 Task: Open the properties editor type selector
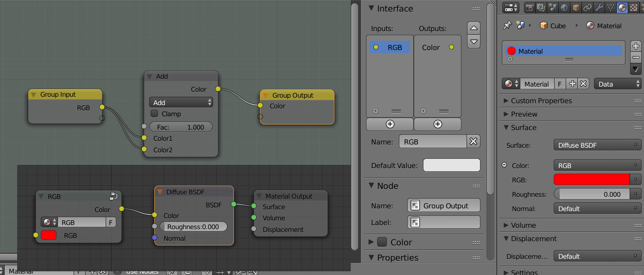tap(511, 7)
